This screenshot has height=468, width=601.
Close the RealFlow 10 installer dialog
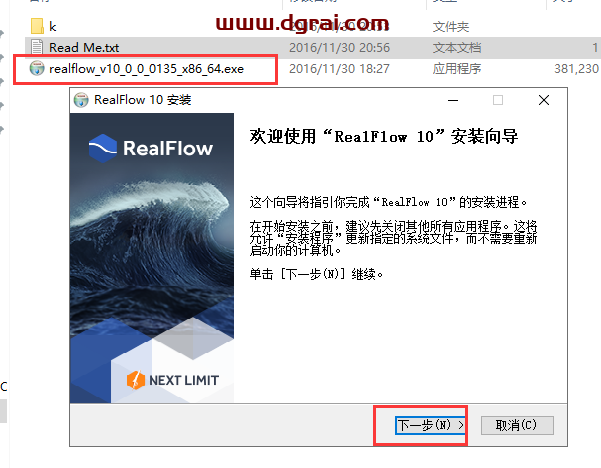(x=543, y=100)
